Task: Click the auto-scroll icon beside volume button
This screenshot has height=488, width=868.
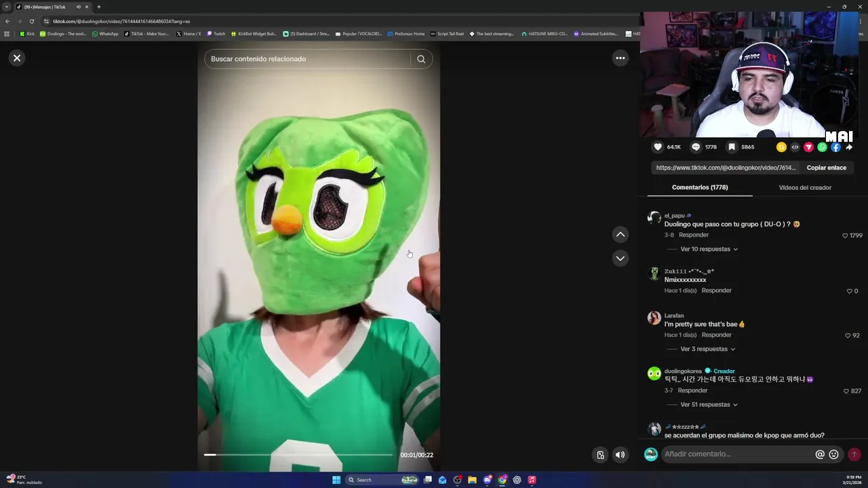Action: click(x=600, y=455)
